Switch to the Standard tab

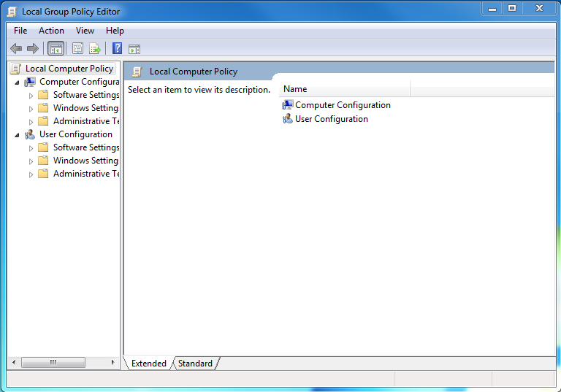[195, 364]
